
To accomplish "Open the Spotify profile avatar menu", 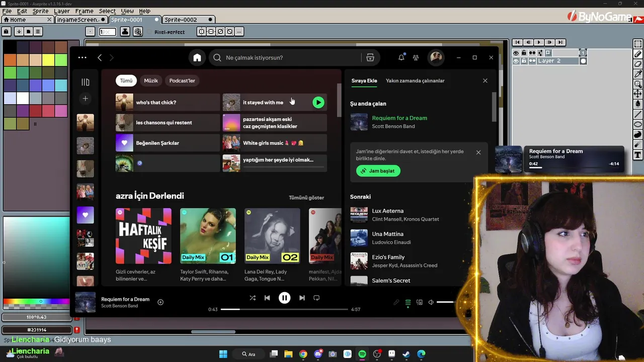I will [x=436, y=57].
